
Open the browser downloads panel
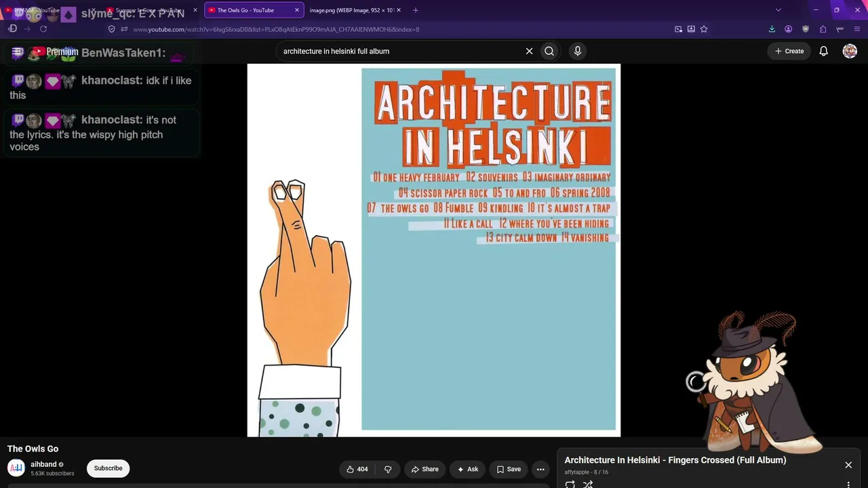pos(772,29)
